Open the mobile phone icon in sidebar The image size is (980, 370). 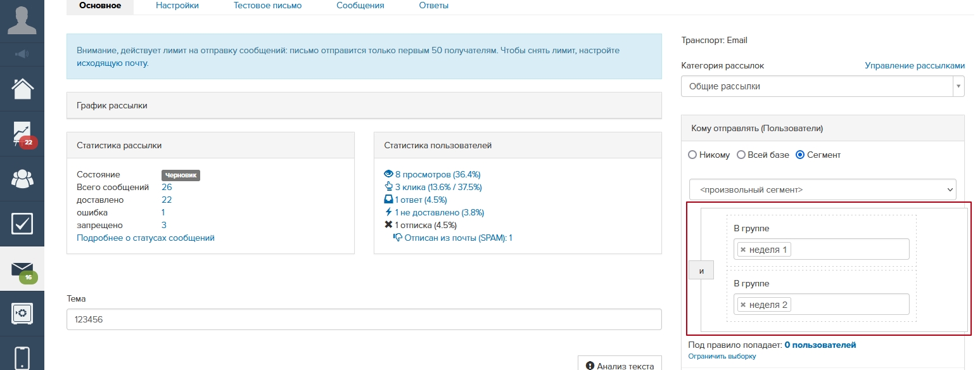pos(22,357)
